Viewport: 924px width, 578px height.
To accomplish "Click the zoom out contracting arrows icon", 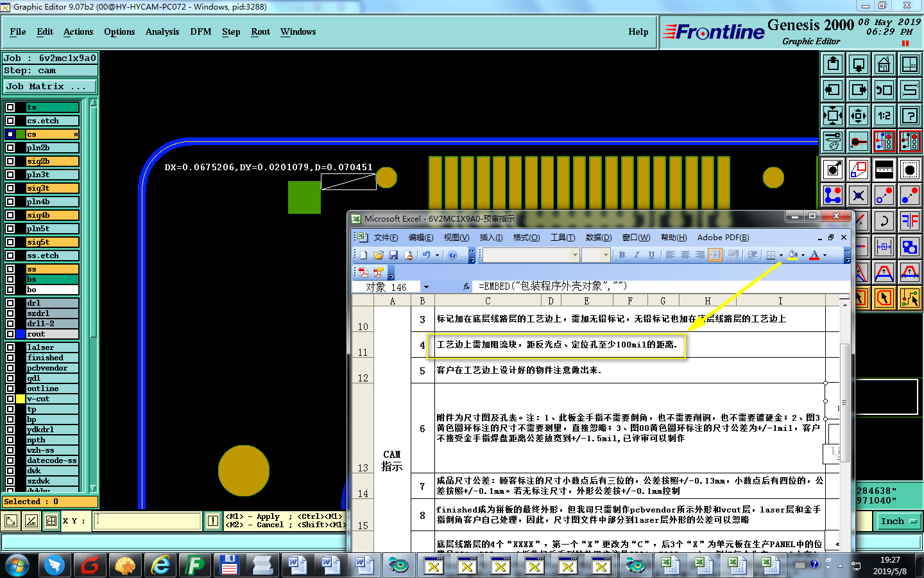I will (x=859, y=116).
